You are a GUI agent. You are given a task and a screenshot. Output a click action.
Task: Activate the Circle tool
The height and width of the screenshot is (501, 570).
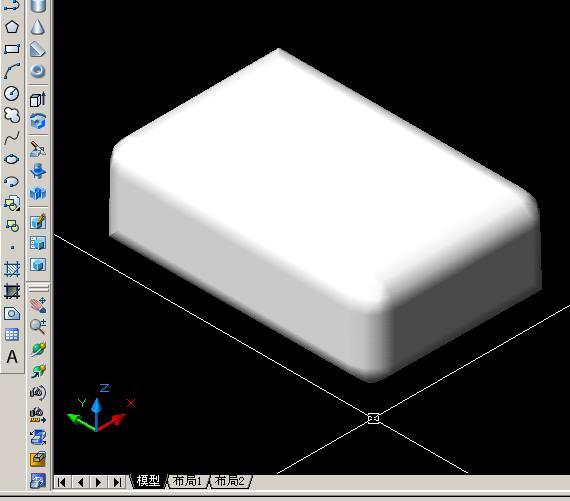point(12,93)
